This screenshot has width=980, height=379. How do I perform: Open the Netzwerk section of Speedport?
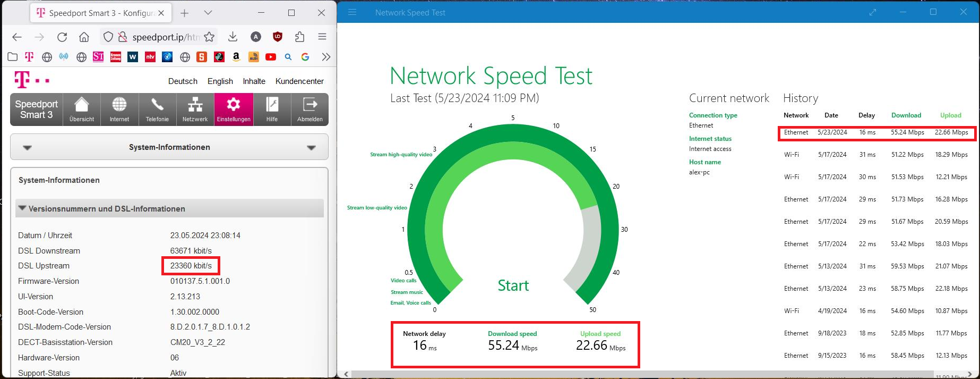(195, 110)
